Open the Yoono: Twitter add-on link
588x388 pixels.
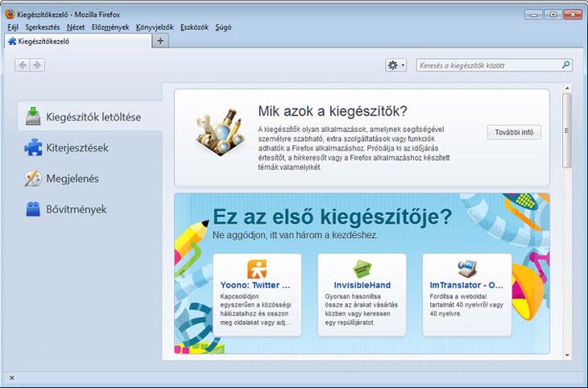click(x=255, y=285)
